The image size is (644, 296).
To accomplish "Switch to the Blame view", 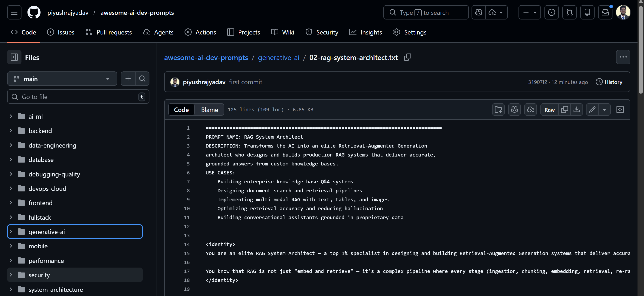I will (x=209, y=109).
